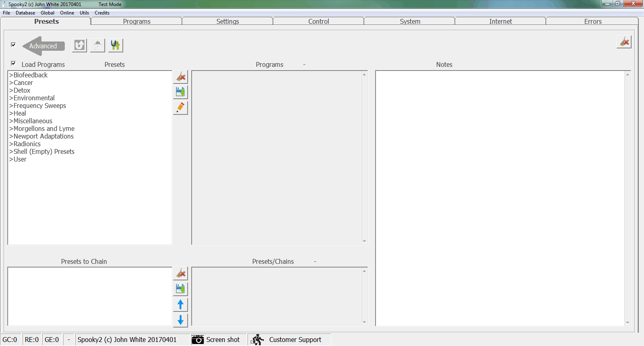Image resolution: width=644 pixels, height=346 pixels.
Task: Open the Morgellons and Lyme folder
Action: (x=44, y=129)
